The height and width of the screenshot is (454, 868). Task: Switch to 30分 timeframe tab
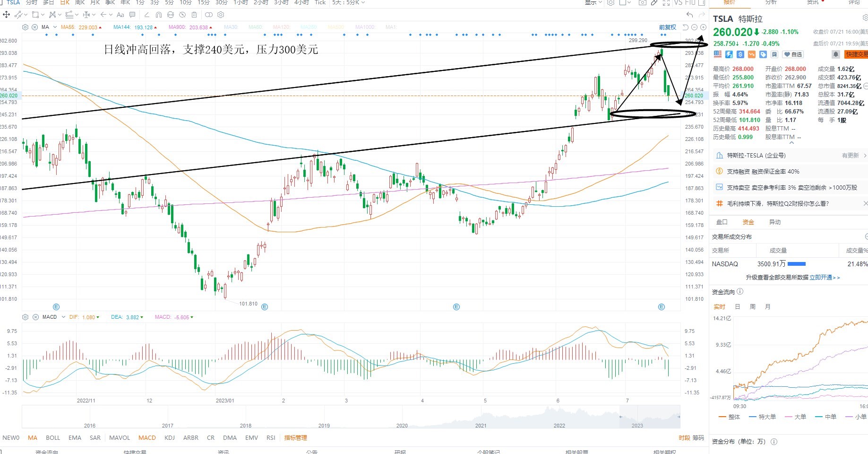pyautogui.click(x=222, y=3)
